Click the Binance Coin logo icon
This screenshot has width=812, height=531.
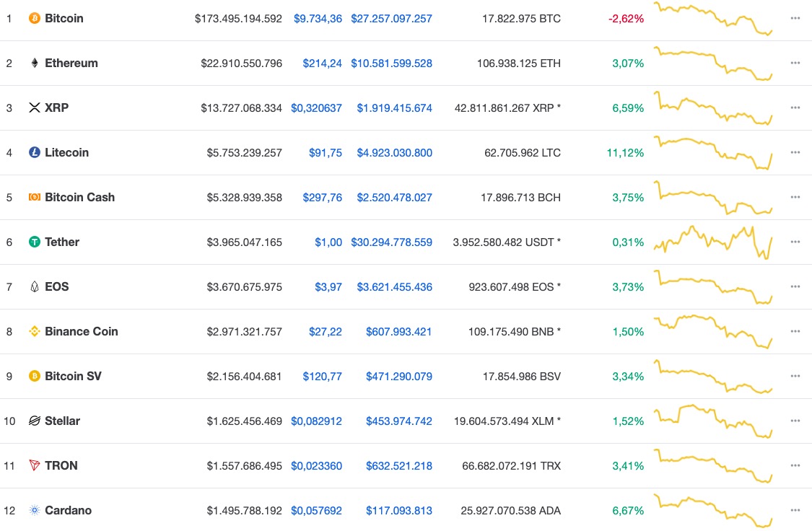[x=34, y=331]
